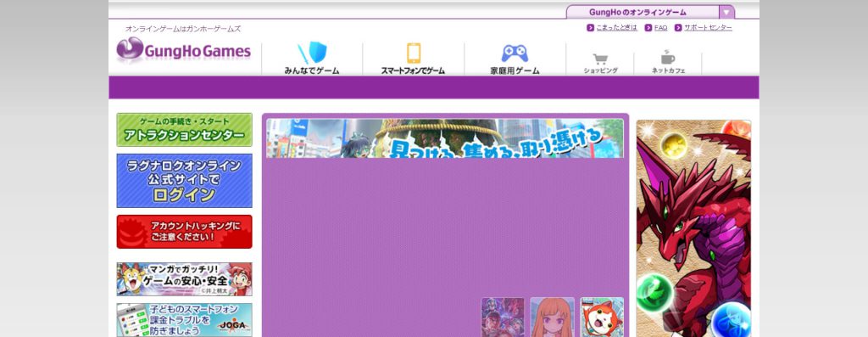
Task: Click ラグナロクオンライン公式サイトでログイン button
Action: 184,181
